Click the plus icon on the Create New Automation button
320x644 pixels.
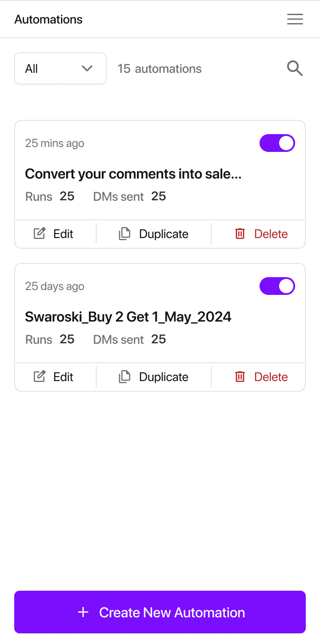click(x=83, y=612)
